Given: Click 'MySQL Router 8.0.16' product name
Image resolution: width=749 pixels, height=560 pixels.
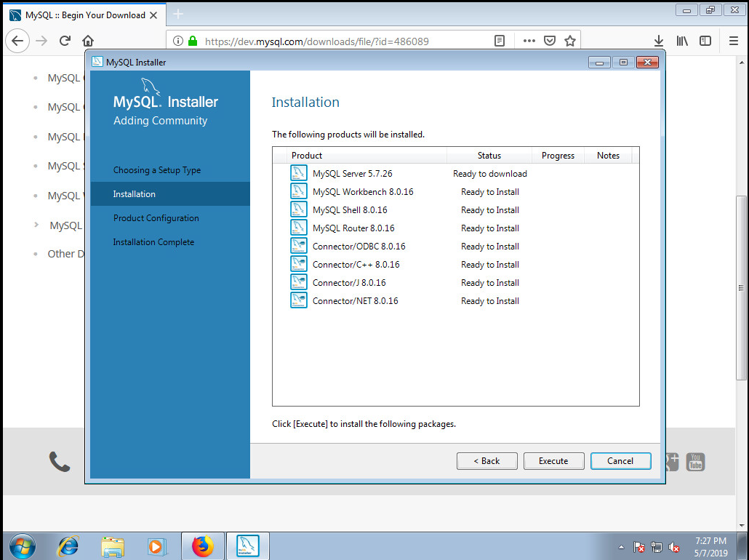Looking at the screenshot, I should (353, 228).
